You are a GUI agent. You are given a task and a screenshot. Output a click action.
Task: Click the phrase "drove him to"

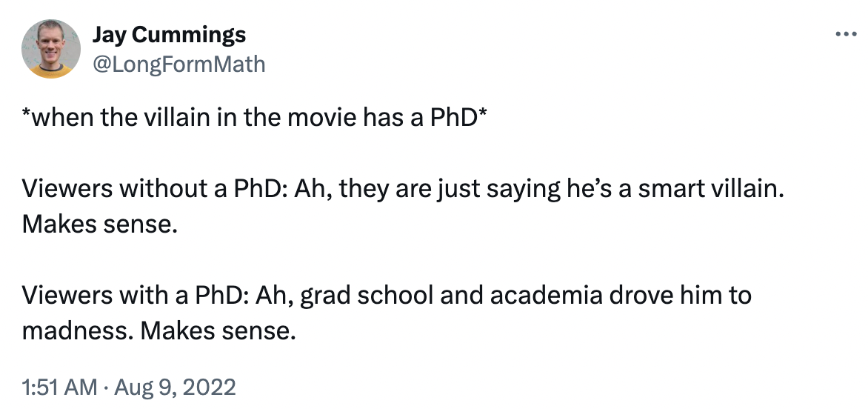coord(679,296)
